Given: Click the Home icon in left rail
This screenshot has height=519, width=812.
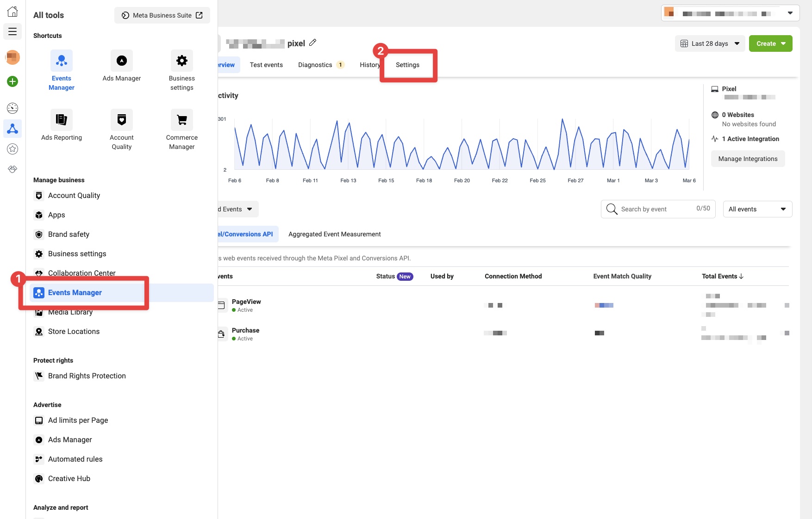Looking at the screenshot, I should coord(12,12).
